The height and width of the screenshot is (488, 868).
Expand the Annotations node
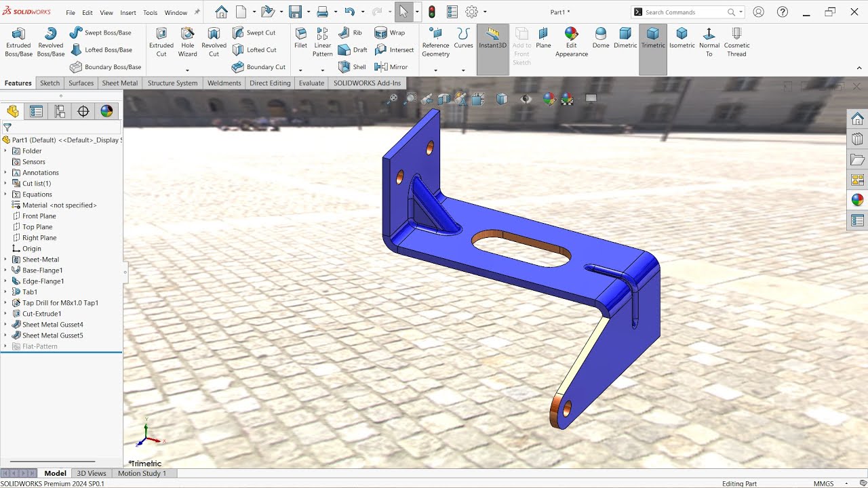tap(5, 173)
